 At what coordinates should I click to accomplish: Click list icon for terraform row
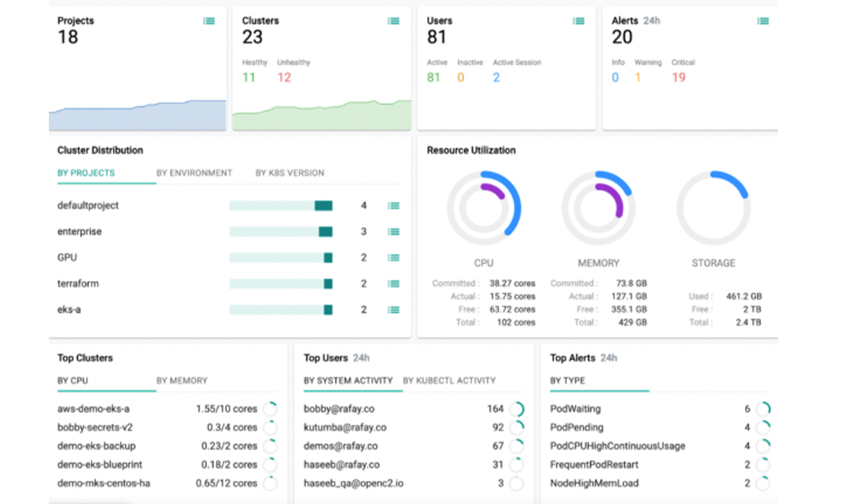click(393, 284)
